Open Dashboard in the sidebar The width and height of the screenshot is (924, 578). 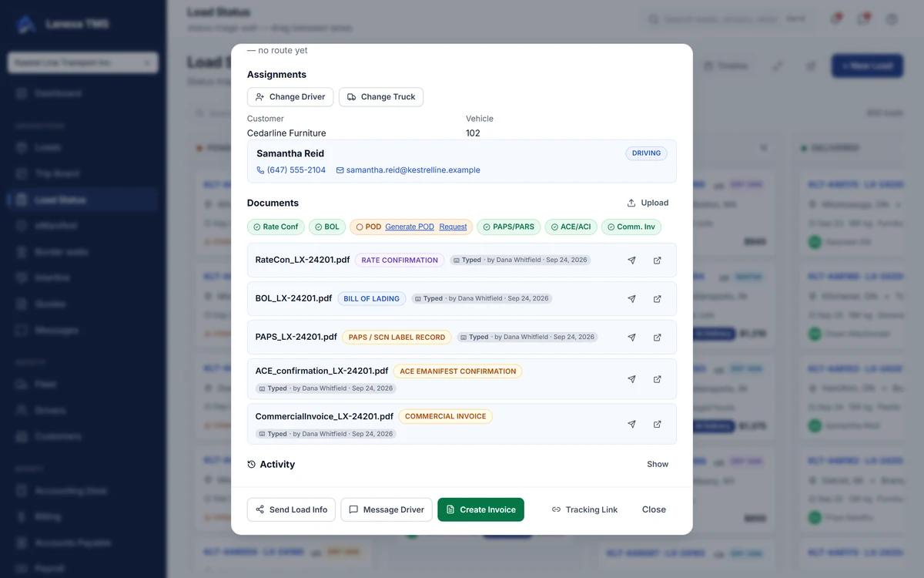pos(83,93)
